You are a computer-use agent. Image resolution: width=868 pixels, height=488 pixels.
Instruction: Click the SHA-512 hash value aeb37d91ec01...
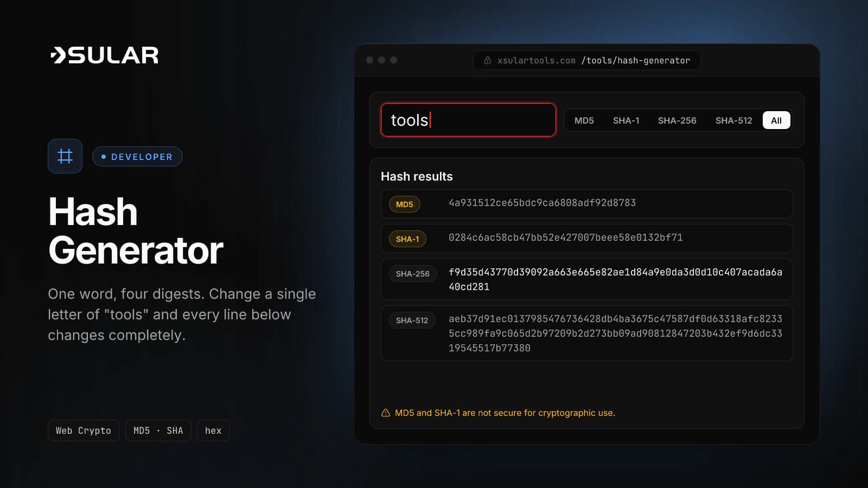[x=615, y=333]
